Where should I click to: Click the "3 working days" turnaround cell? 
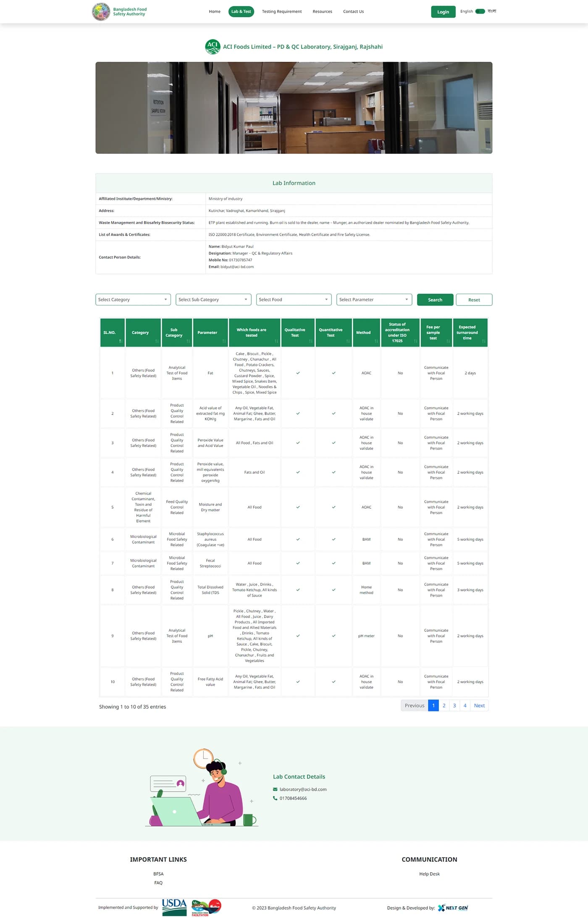click(x=470, y=589)
